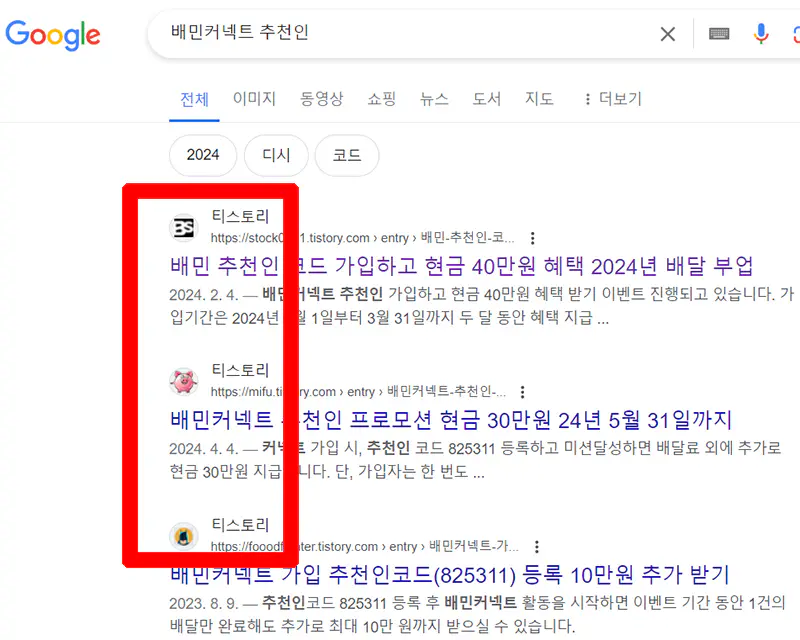
Task: Open the 추천인코드(825311) 등록 10만원 result
Action: [x=449, y=575]
